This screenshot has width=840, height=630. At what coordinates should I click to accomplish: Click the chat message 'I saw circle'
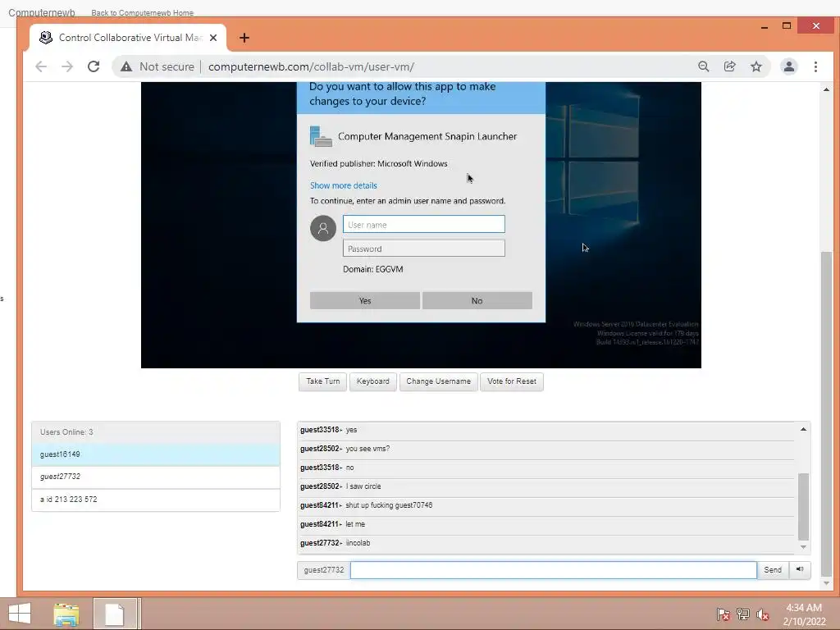tap(363, 486)
